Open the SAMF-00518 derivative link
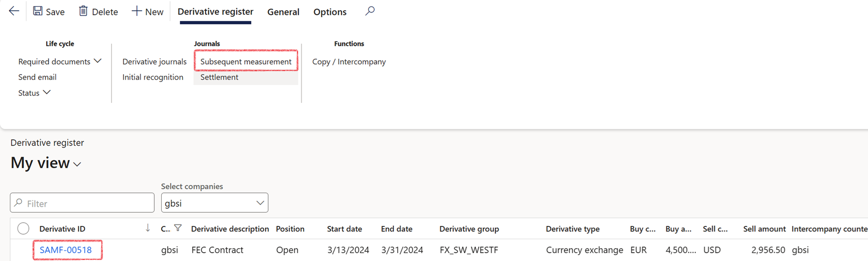Viewport: 868px width, 261px height. click(66, 250)
